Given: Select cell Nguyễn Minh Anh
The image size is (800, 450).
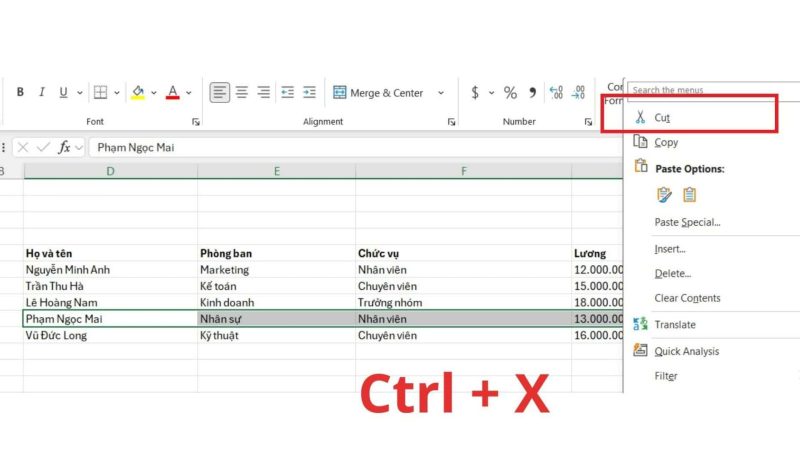Looking at the screenshot, I should click(x=111, y=269).
